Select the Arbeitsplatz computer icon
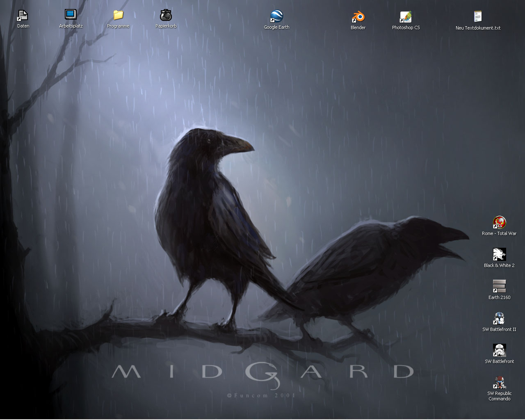 pyautogui.click(x=71, y=15)
